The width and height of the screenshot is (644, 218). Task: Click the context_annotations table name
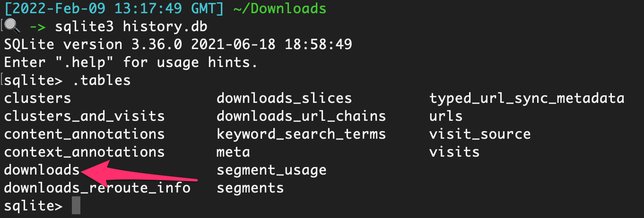click(x=84, y=152)
